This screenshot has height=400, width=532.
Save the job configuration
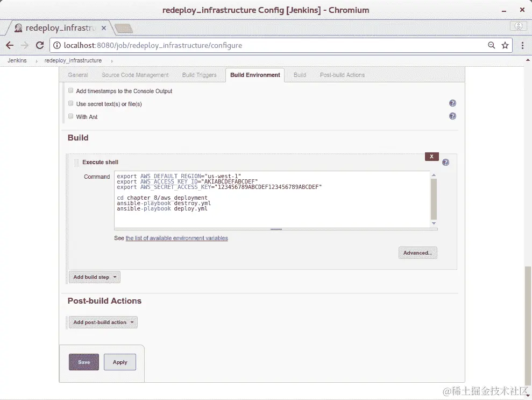84,362
